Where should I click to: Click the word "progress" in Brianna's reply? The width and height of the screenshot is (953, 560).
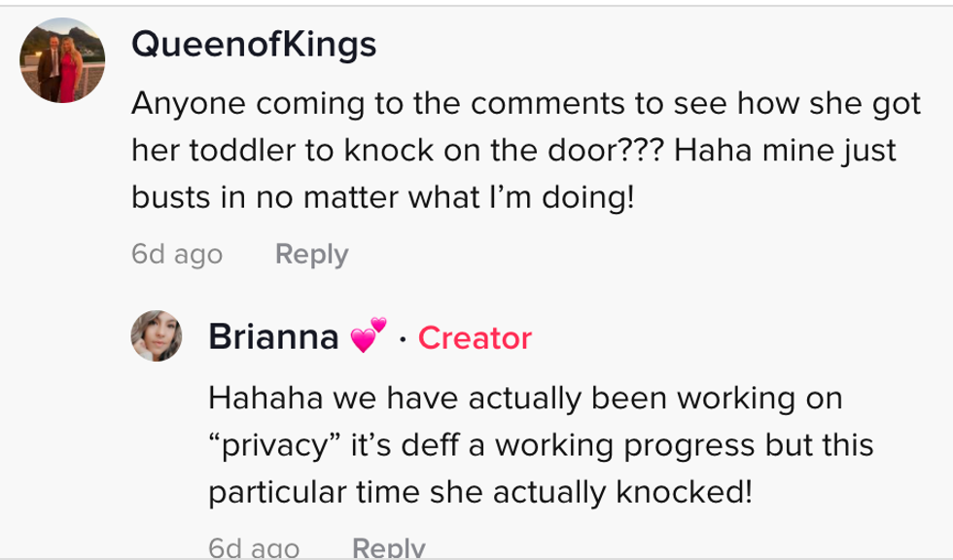pyautogui.click(x=685, y=445)
